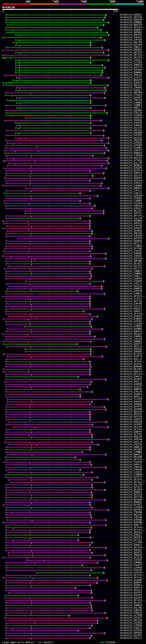
Task: Click the UniRef100_Q871K9 subject name
Action: (131, 53)
